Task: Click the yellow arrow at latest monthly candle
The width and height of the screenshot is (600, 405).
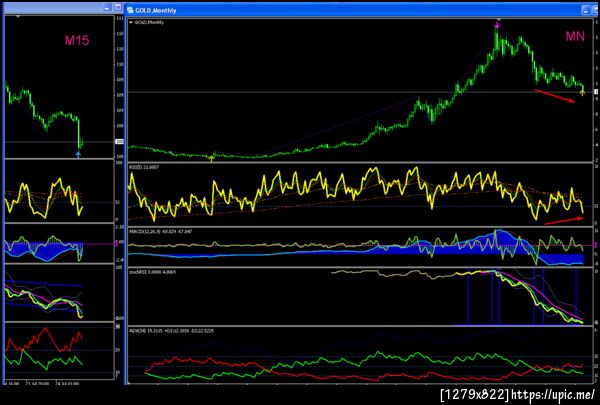Action: pos(582,92)
